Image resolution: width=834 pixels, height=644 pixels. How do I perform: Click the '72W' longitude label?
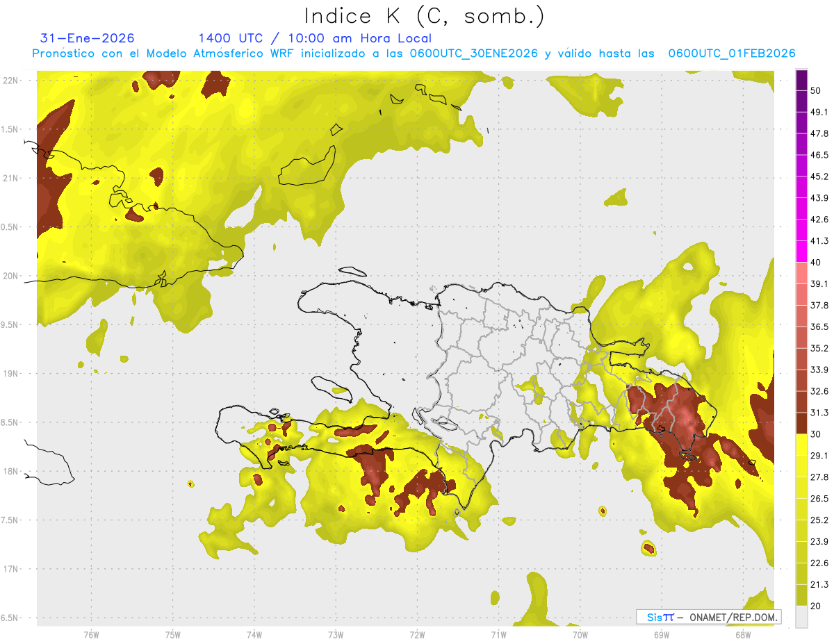pyautogui.click(x=417, y=635)
